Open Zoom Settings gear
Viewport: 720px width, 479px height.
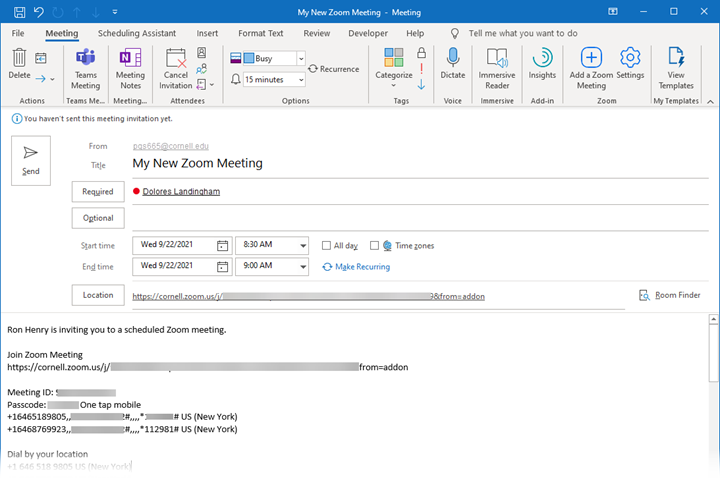[x=630, y=63]
